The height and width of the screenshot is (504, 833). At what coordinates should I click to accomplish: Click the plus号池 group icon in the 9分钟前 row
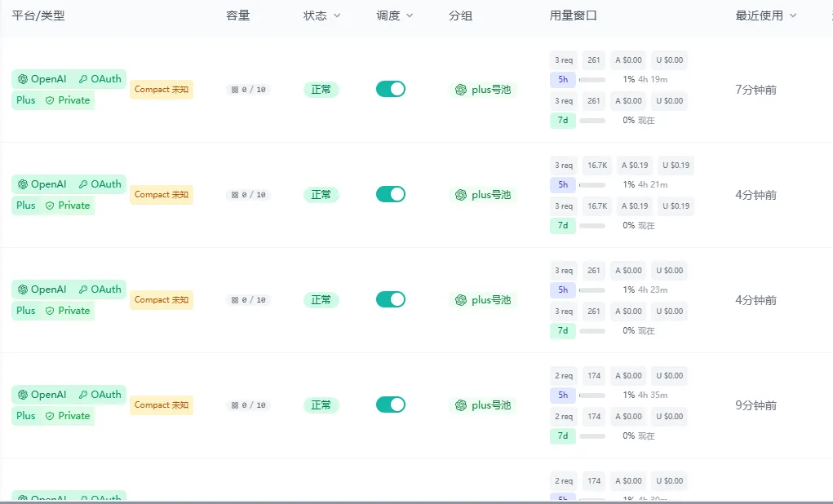pos(461,405)
